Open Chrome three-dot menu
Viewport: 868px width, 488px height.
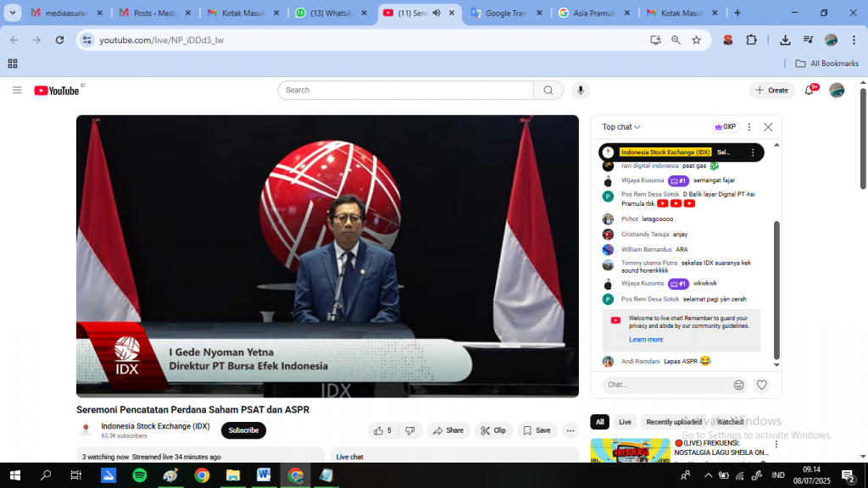854,40
